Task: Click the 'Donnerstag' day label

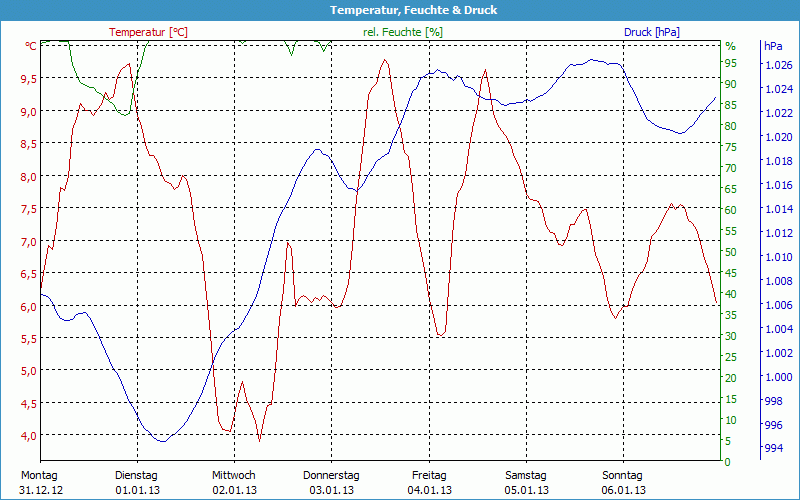Action: click(x=331, y=475)
